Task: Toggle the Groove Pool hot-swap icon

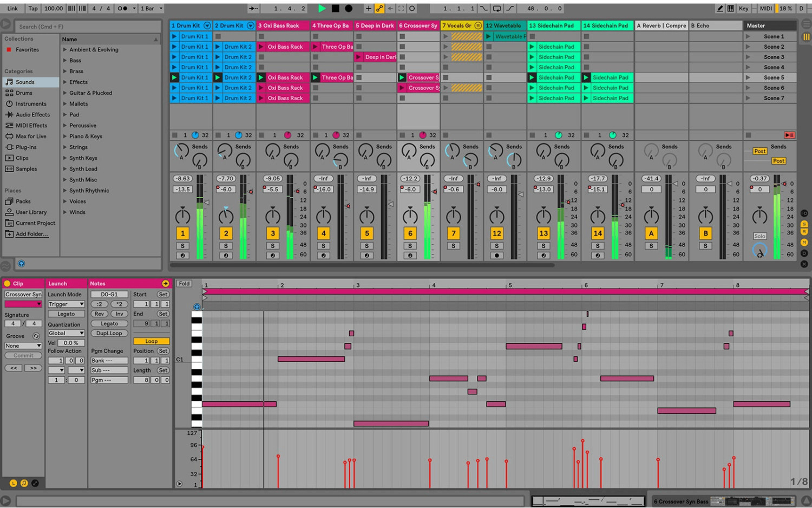Action: pos(36,336)
